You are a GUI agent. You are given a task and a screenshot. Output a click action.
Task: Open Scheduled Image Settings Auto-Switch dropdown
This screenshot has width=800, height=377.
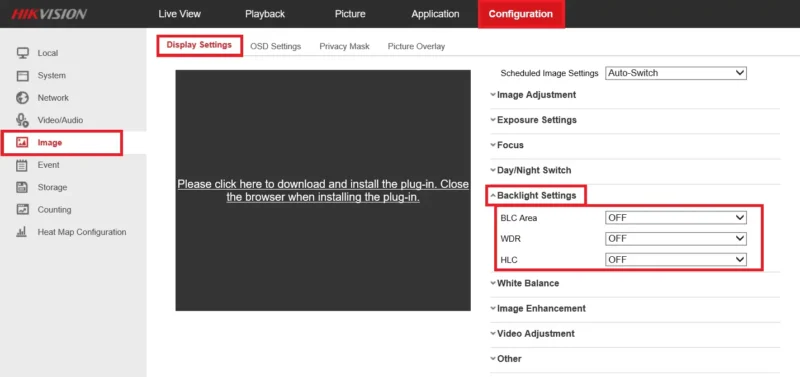coord(676,73)
